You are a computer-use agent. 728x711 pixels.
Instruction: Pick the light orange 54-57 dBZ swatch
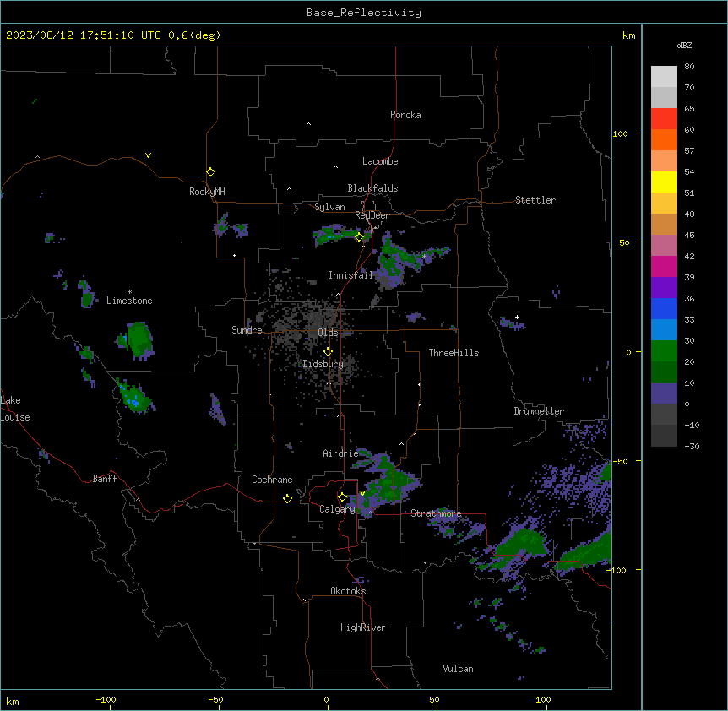click(x=664, y=161)
